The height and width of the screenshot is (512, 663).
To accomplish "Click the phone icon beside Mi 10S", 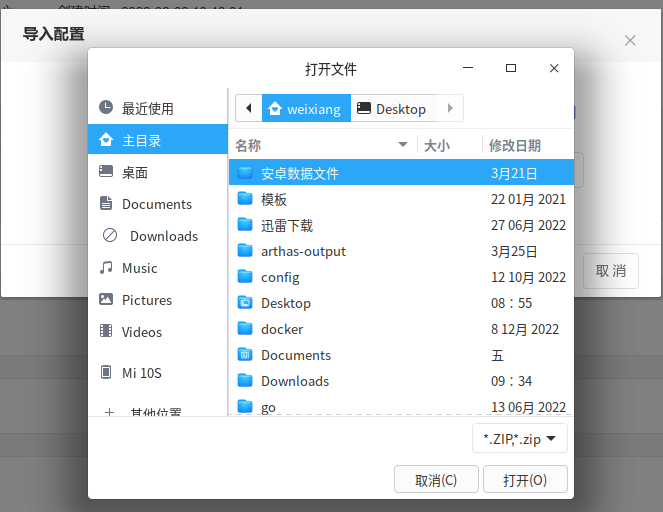I will click(106, 372).
